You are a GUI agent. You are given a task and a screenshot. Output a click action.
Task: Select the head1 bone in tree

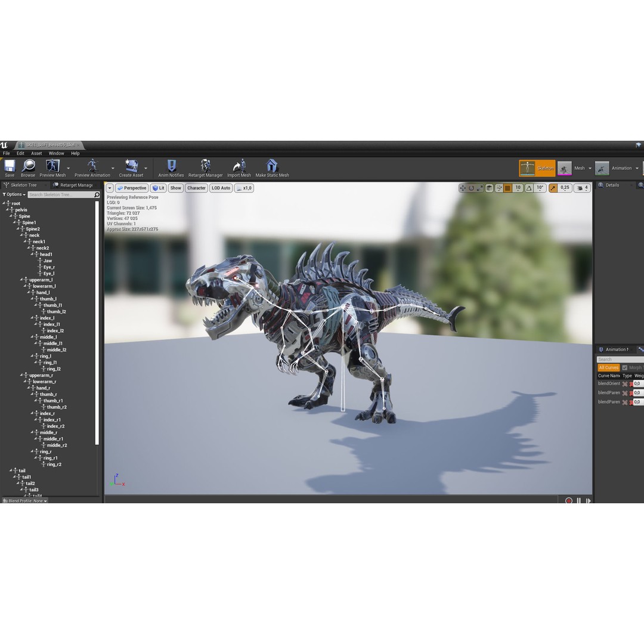pyautogui.click(x=45, y=254)
